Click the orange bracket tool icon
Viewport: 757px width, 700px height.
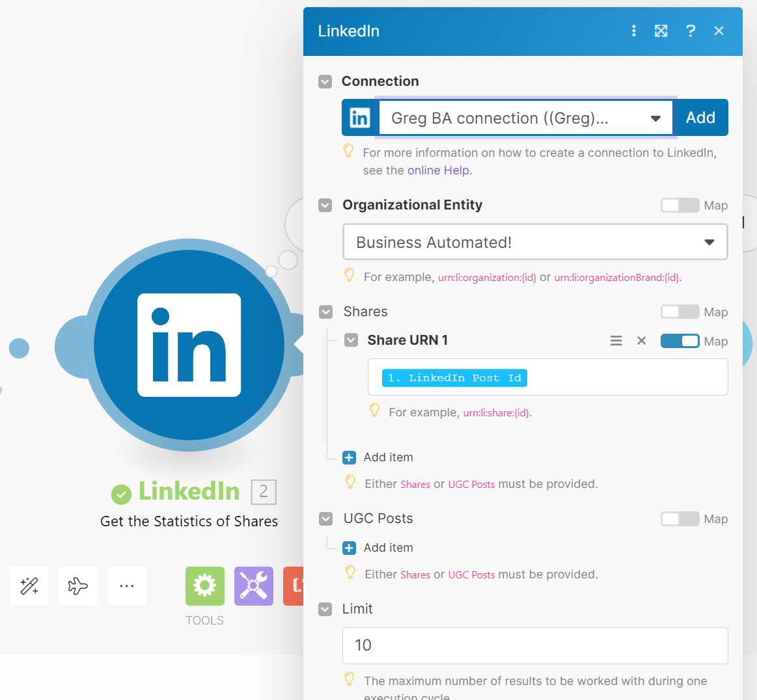tap(294, 586)
